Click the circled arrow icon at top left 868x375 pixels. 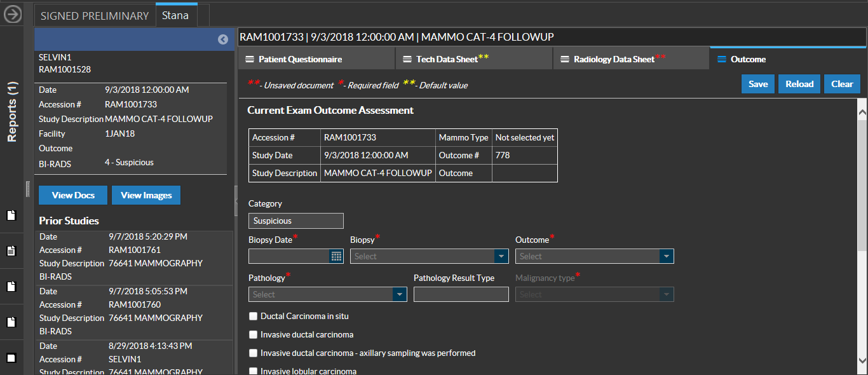(x=13, y=15)
